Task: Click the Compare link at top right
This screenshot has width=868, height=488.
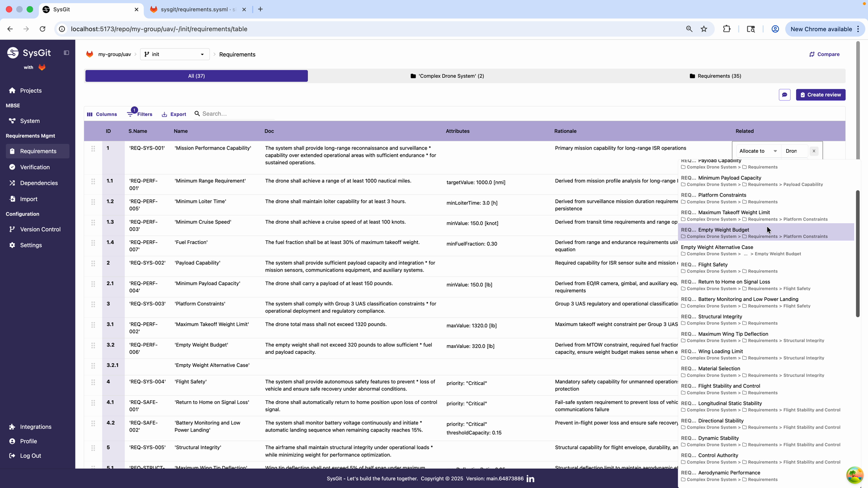Action: [824, 54]
